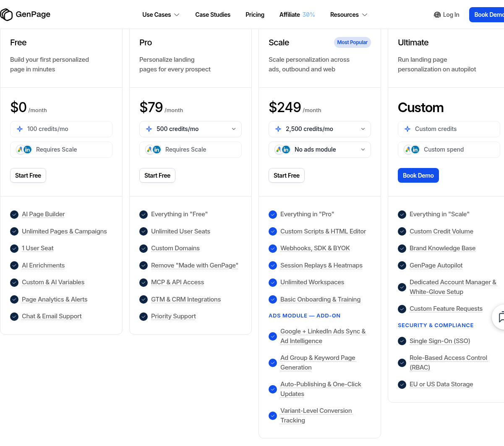
Task: Click Ad Group & Keyword Page Generation
Action: click(318, 363)
